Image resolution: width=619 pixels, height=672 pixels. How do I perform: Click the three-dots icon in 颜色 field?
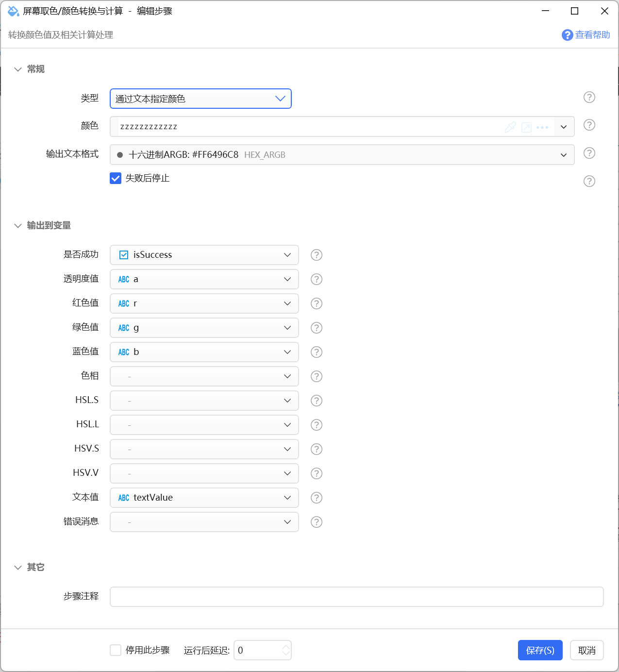pos(542,127)
